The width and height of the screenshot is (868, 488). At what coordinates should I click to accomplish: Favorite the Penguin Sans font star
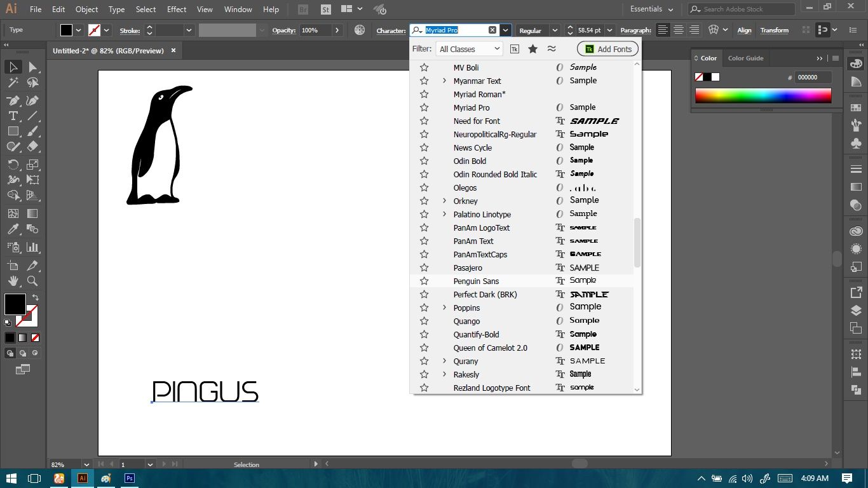424,281
